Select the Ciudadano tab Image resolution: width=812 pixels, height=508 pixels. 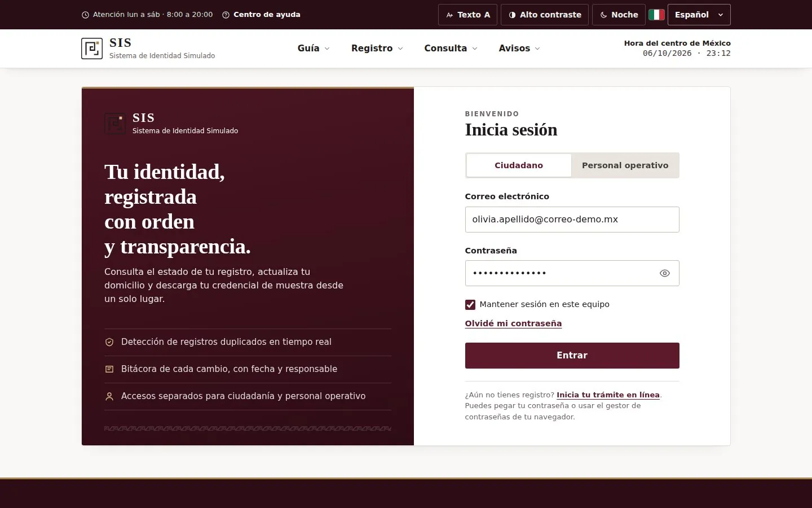519,165
